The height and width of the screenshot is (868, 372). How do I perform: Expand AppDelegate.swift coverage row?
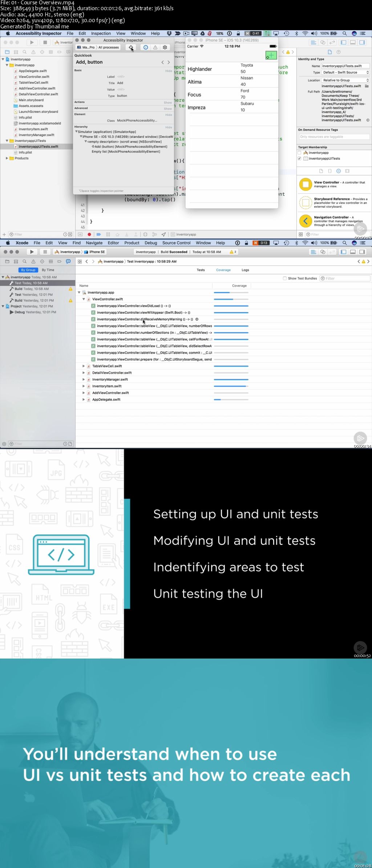click(x=84, y=400)
